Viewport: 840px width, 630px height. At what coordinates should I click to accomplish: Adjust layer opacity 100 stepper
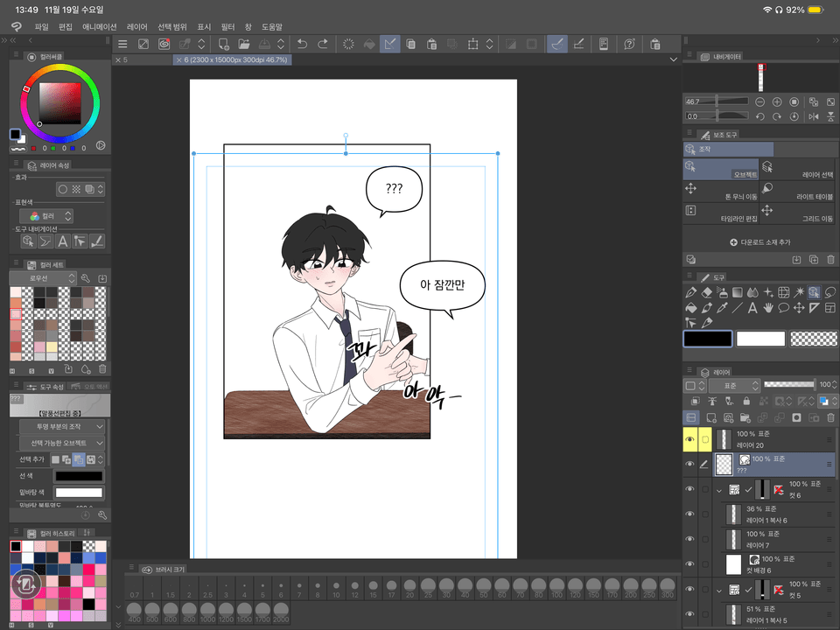point(835,385)
